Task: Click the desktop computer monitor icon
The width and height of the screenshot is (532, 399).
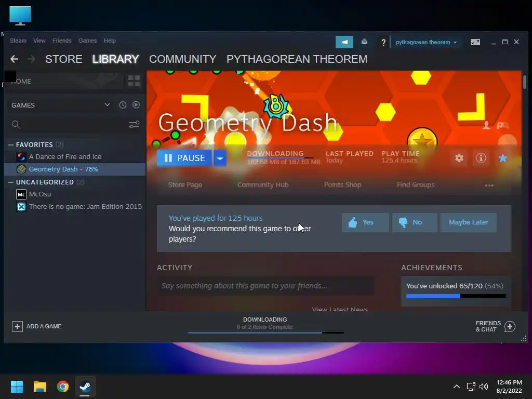Action: (x=20, y=16)
